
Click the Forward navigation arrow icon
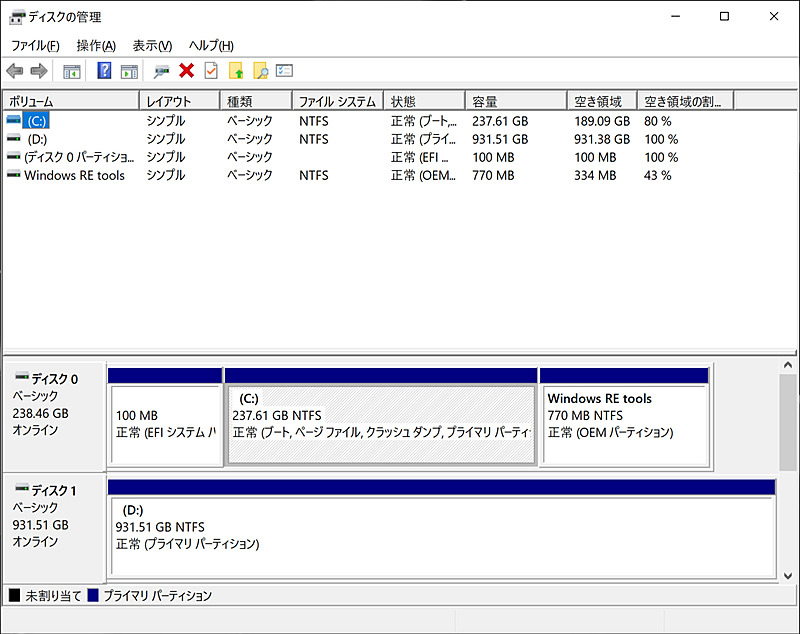click(37, 70)
